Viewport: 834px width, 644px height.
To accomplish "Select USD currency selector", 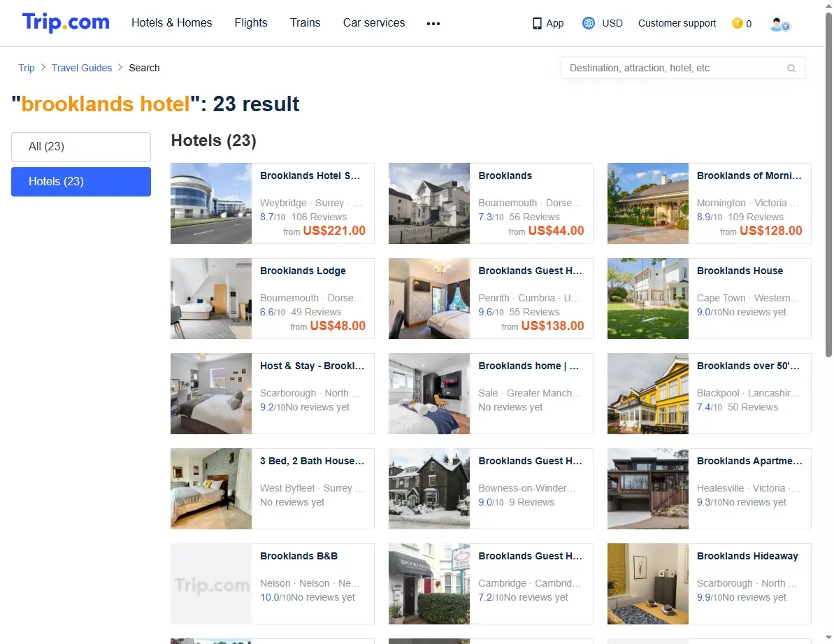I will tap(612, 23).
